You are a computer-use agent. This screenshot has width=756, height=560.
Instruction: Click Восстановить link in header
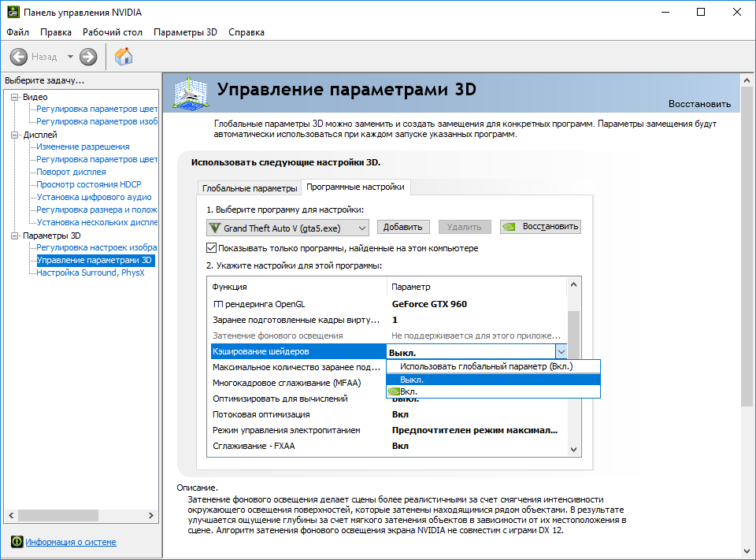[699, 104]
